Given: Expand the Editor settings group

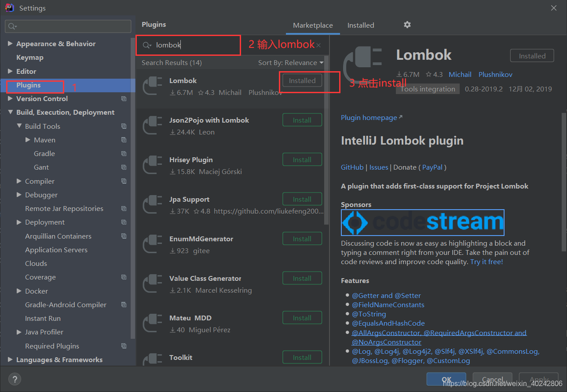Looking at the screenshot, I should pos(10,71).
